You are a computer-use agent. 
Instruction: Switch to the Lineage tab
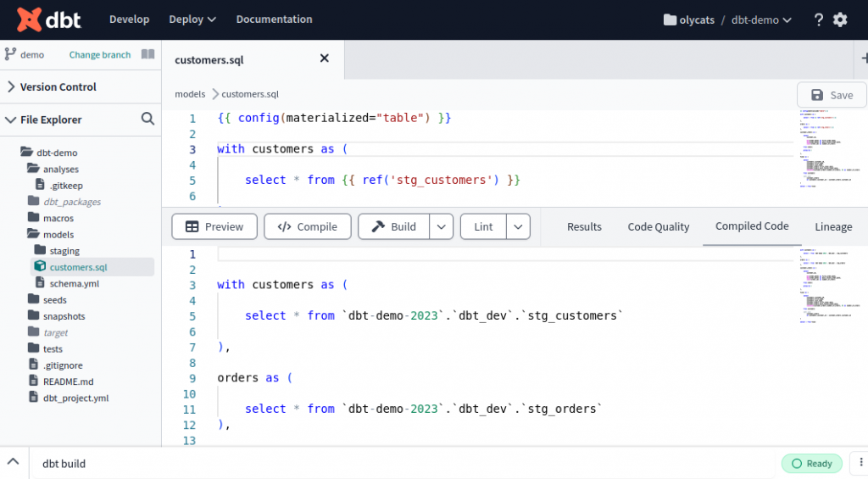[x=833, y=226]
